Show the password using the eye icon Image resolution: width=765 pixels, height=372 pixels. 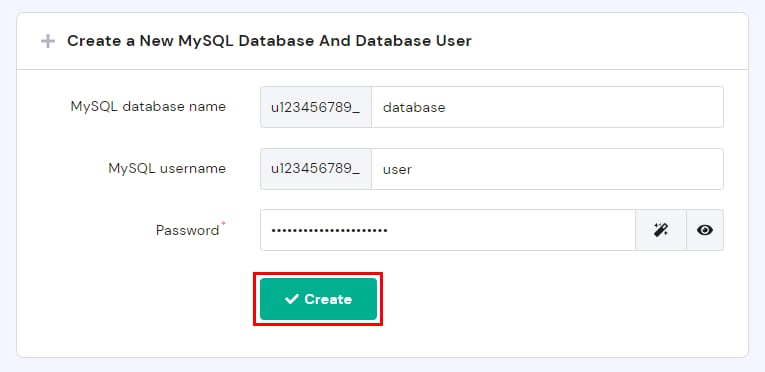tap(705, 230)
